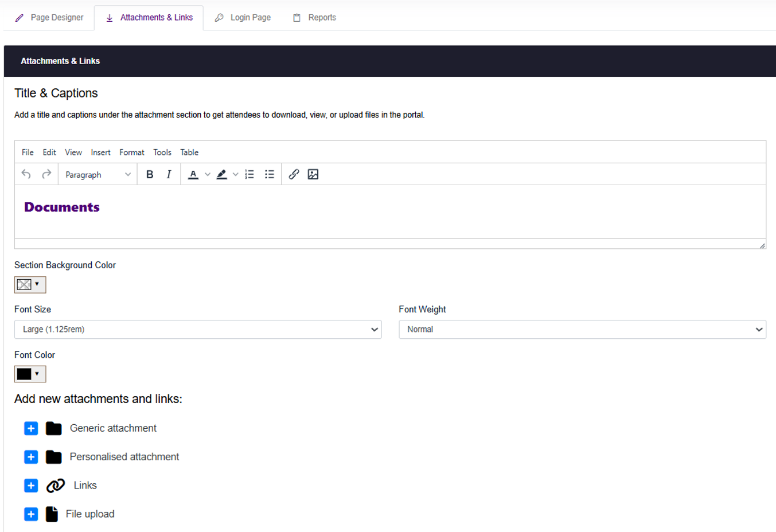Switch to the Page Designer tab
Screen dimensions: 776x532
coord(49,18)
